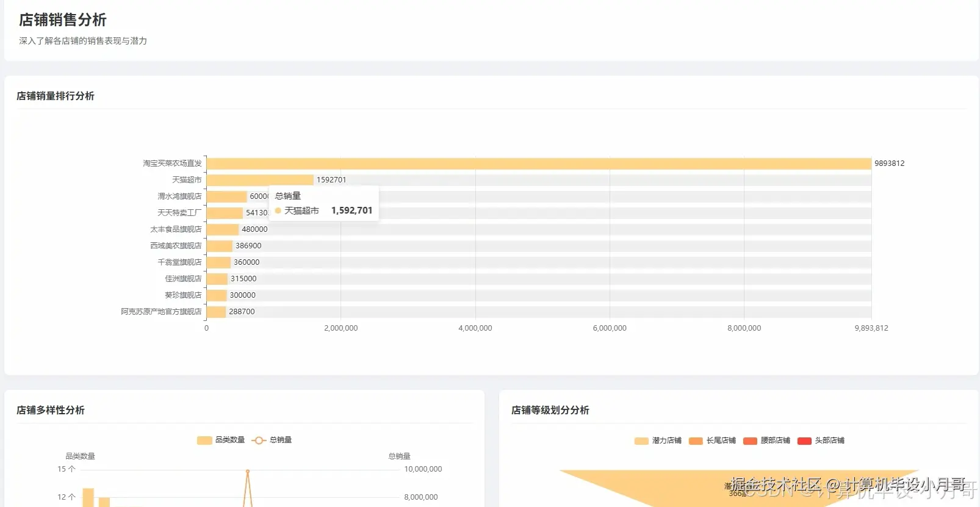The width and height of the screenshot is (980, 507).
Task: Click the 6,000,000 x-axis tick label
Action: 610,328
